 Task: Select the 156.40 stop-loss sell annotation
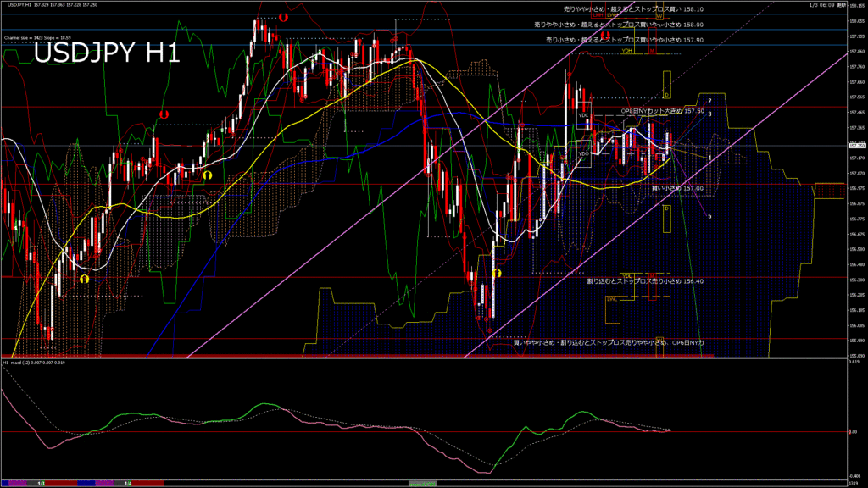pyautogui.click(x=645, y=280)
